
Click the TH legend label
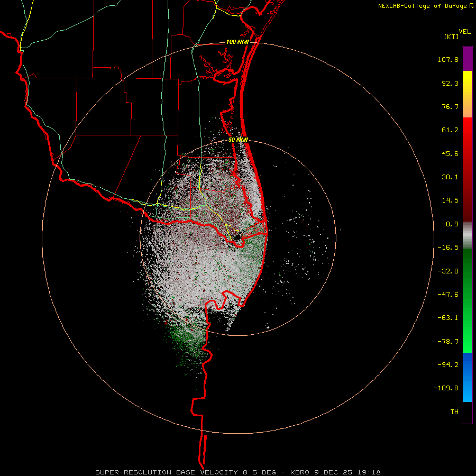click(x=454, y=412)
